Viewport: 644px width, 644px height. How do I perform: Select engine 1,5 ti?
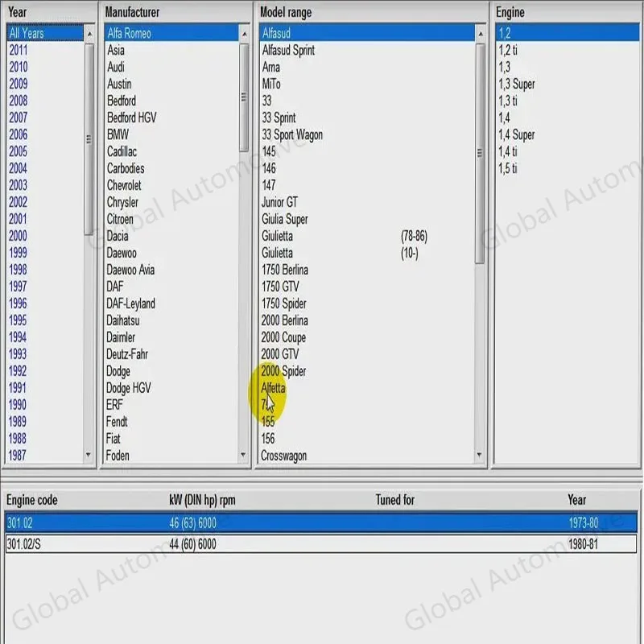coord(508,168)
